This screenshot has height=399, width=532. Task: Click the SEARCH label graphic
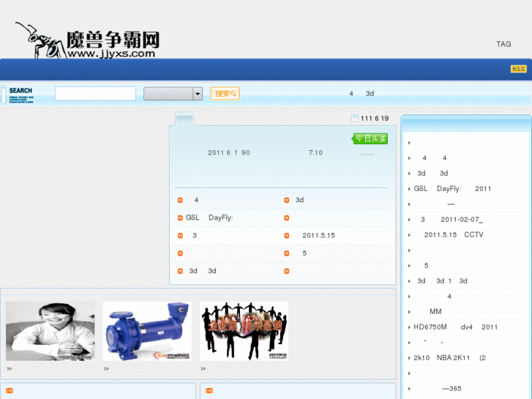click(x=21, y=94)
